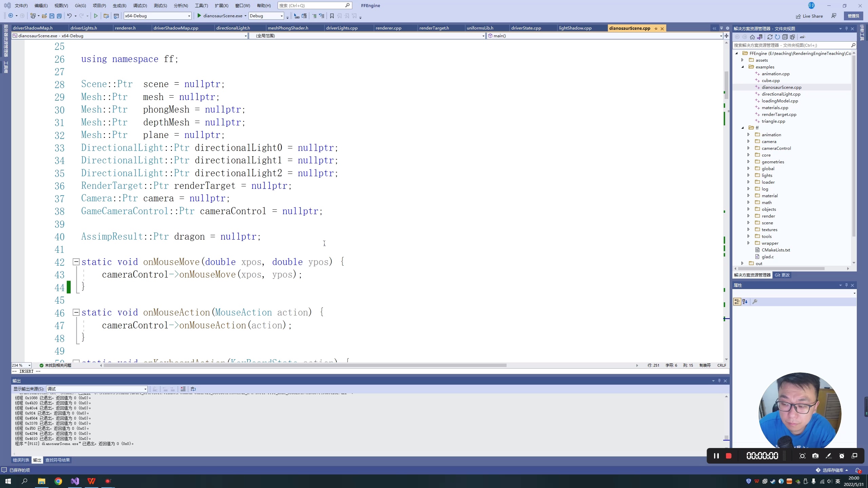Open the x64-Debug configuration dropdown
Image resolution: width=868 pixels, height=488 pixels.
point(189,16)
